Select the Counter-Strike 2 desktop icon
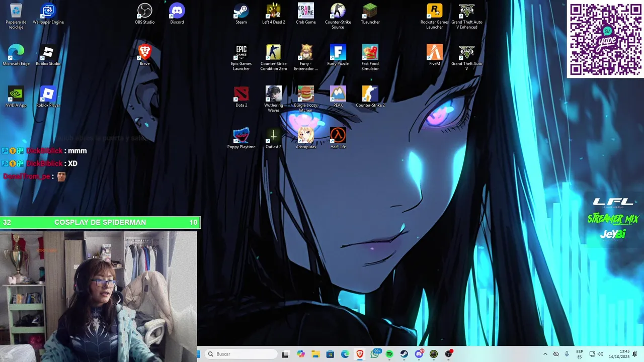This screenshot has width=644, height=362. pos(370,97)
